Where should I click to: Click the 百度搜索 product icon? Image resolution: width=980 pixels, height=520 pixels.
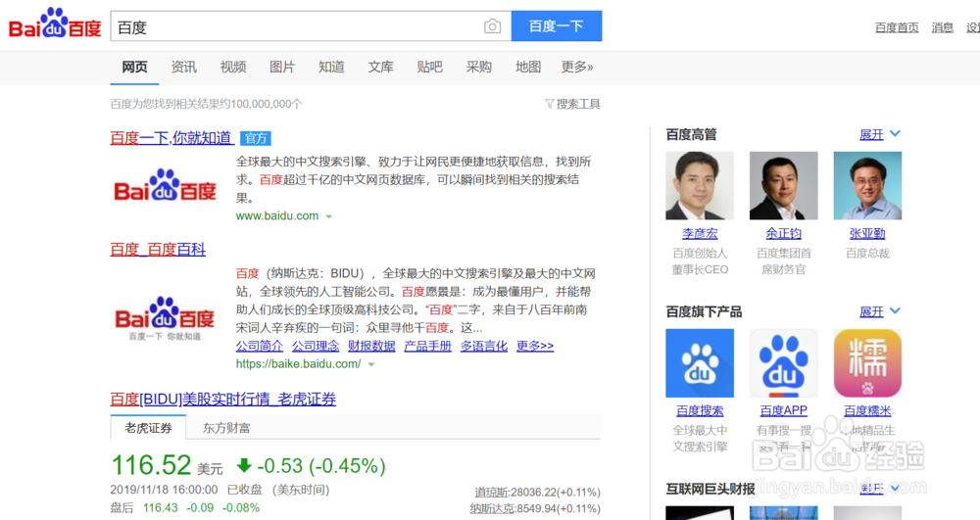pyautogui.click(x=700, y=363)
